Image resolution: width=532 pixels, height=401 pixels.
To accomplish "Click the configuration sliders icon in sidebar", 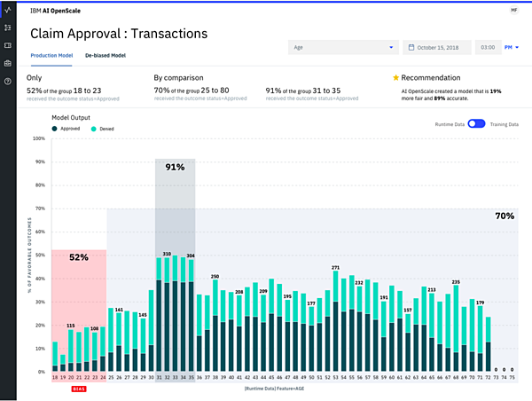I will coord(8,28).
